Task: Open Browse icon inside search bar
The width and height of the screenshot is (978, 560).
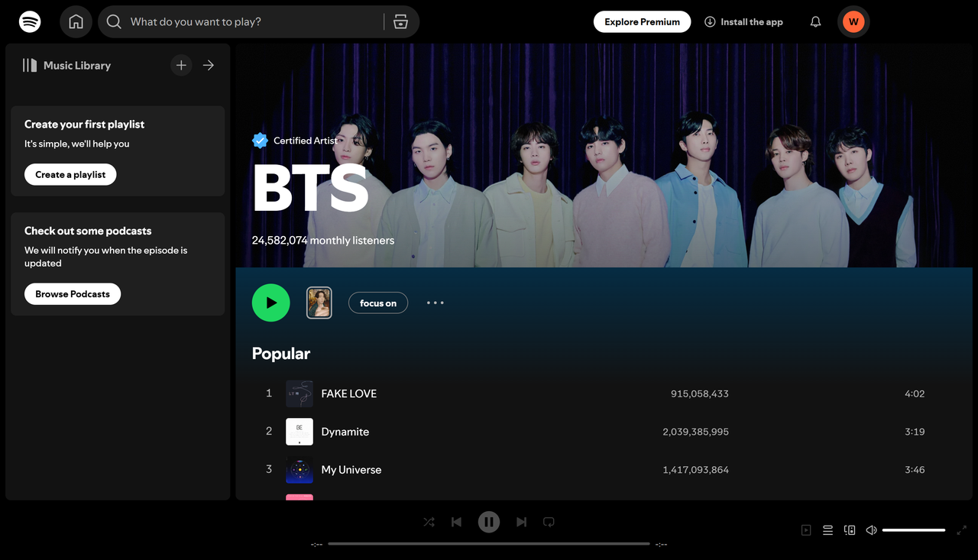Action: point(400,22)
